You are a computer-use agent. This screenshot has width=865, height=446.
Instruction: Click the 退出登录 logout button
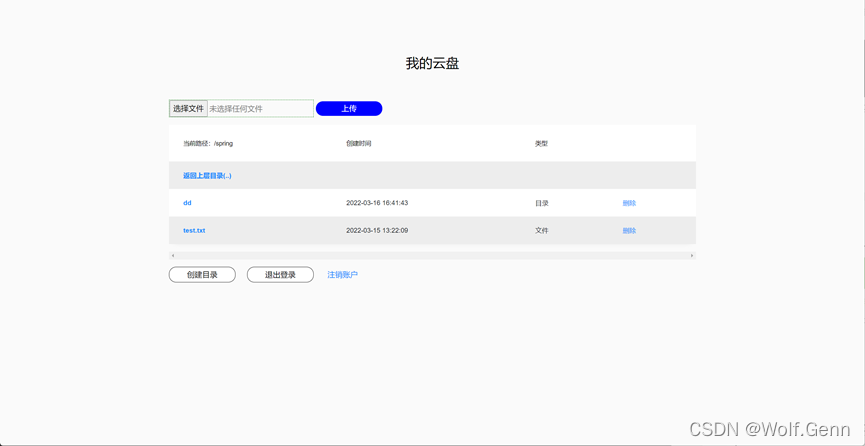280,275
